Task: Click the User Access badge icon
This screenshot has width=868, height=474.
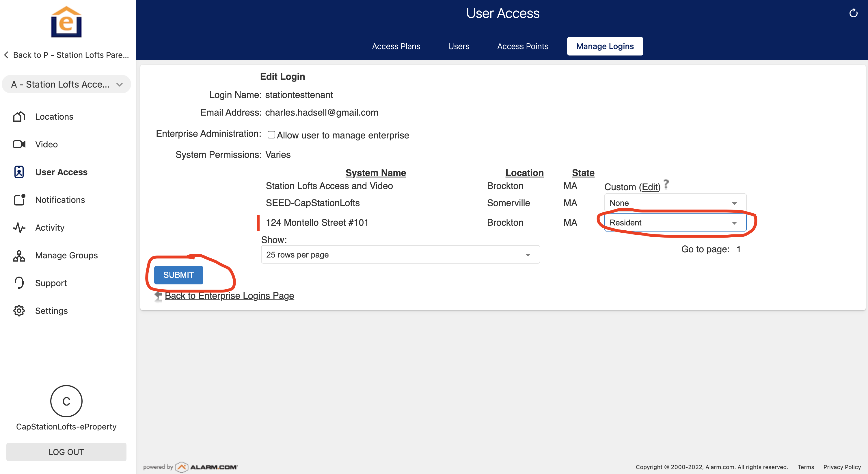Action: tap(19, 172)
